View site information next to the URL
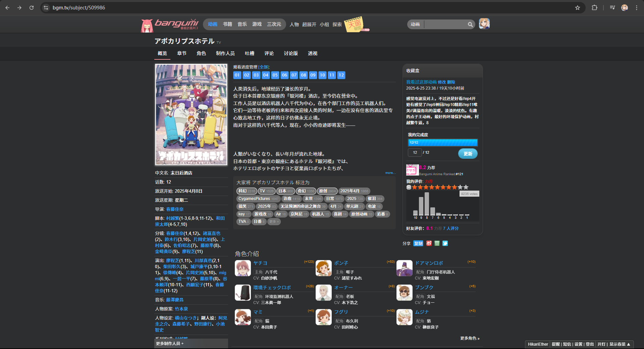Image resolution: width=644 pixels, height=349 pixels. point(46,7)
